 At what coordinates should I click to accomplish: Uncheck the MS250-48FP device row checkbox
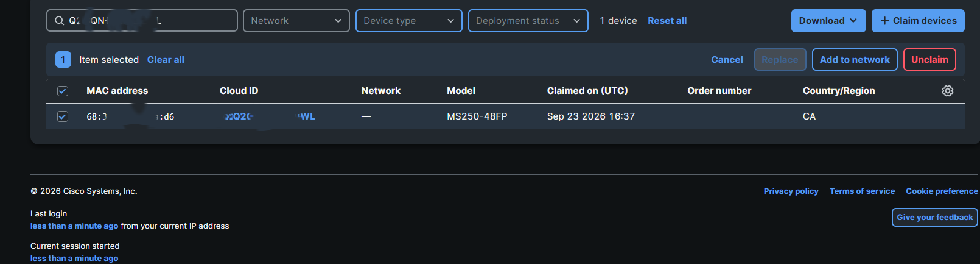tap(63, 116)
